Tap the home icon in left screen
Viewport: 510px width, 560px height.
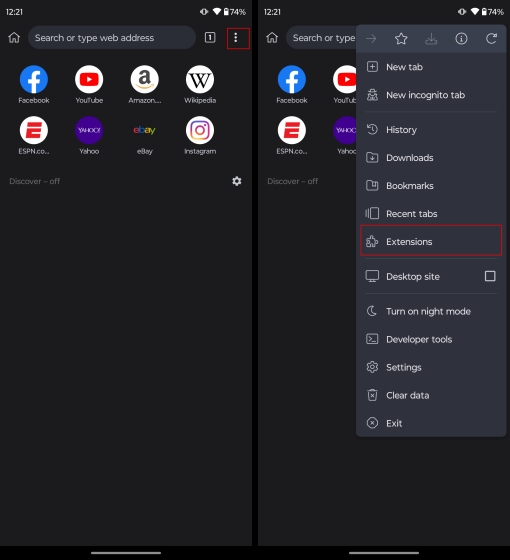pos(14,38)
